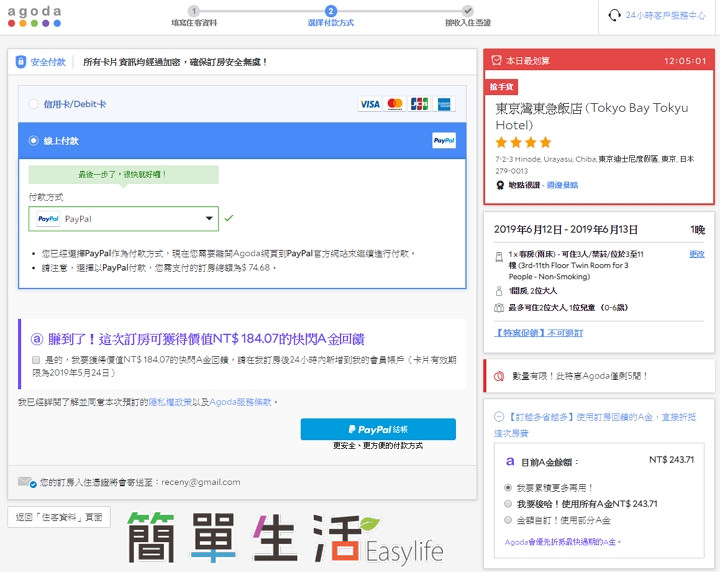
Task: Click the 1間房, 2位大人 text
Action: [x=533, y=291]
